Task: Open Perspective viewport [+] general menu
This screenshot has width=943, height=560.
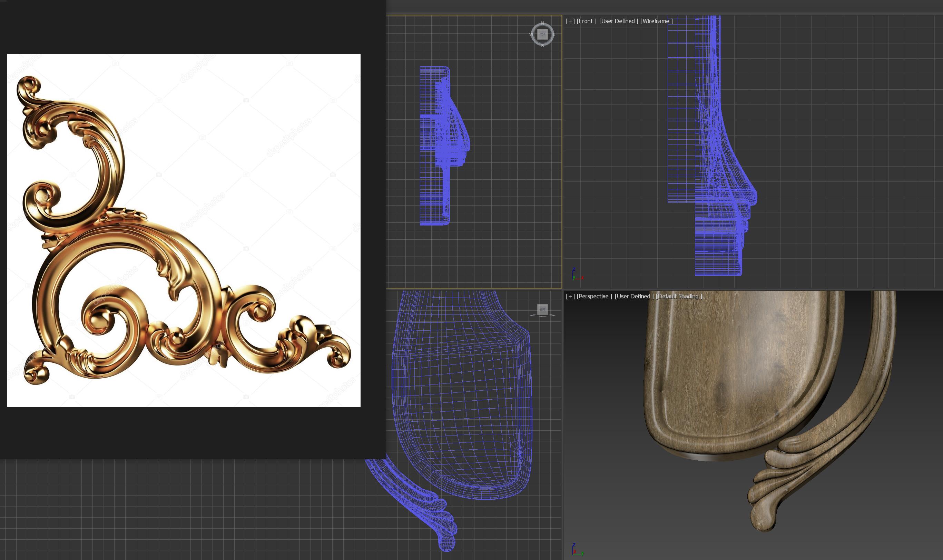Action: pos(570,296)
